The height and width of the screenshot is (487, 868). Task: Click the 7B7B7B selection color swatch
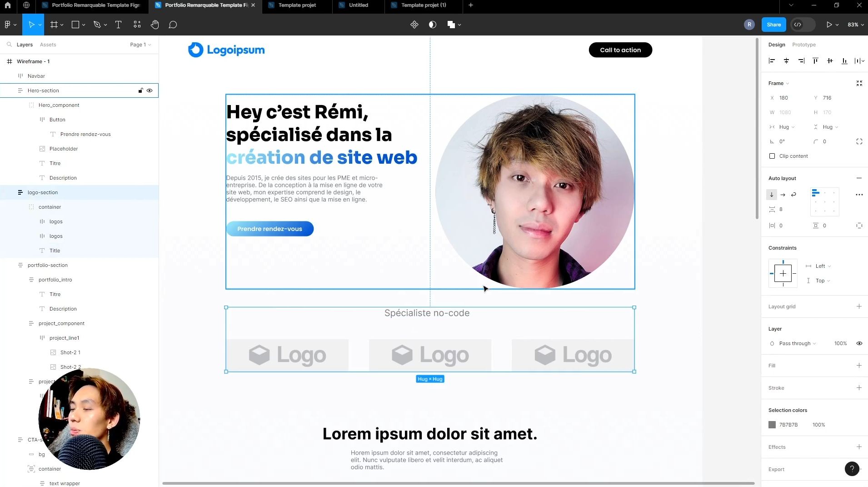(x=772, y=425)
